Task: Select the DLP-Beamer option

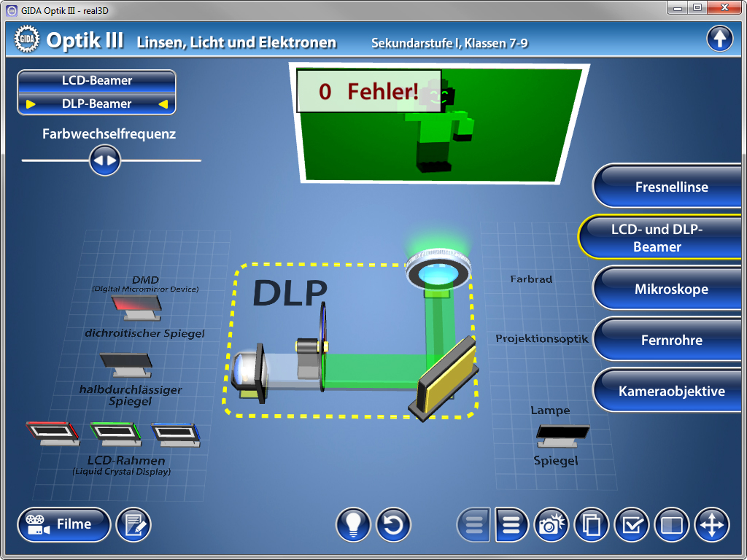Action: click(x=96, y=104)
